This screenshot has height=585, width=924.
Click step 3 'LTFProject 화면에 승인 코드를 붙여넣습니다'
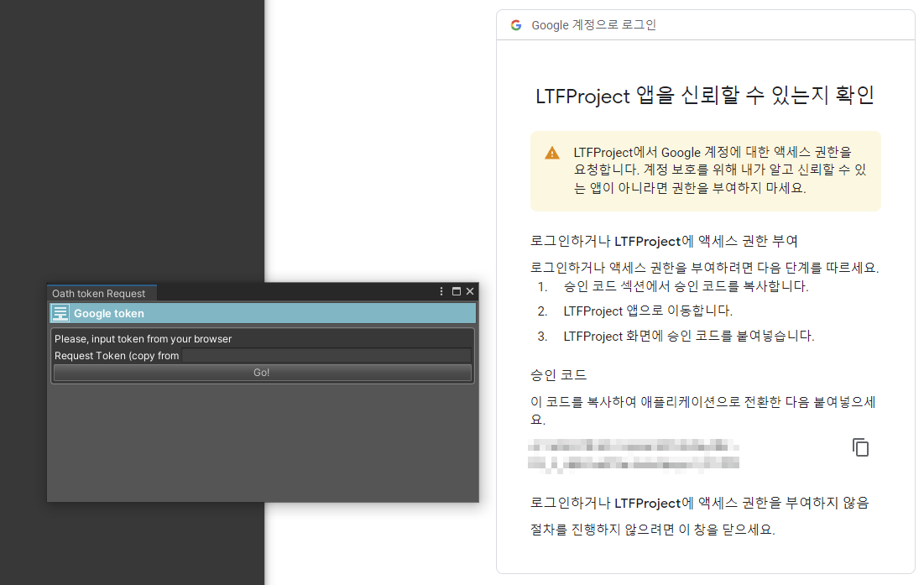[689, 337]
